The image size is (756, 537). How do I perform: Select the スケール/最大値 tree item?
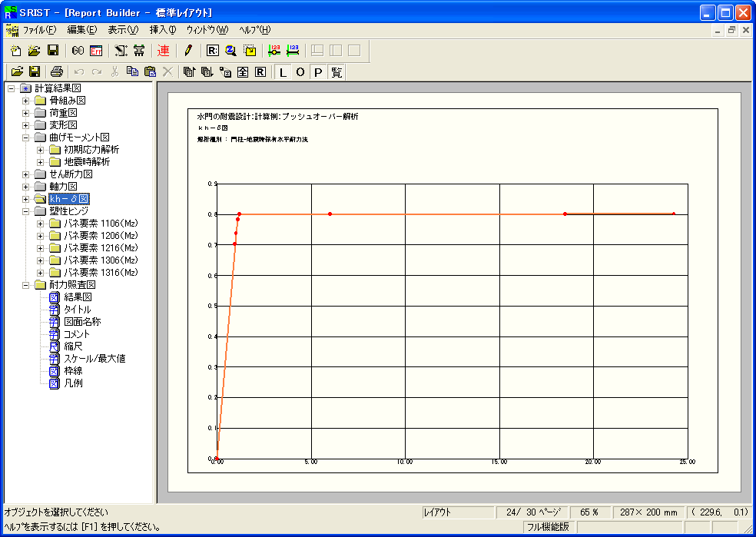pos(94,359)
